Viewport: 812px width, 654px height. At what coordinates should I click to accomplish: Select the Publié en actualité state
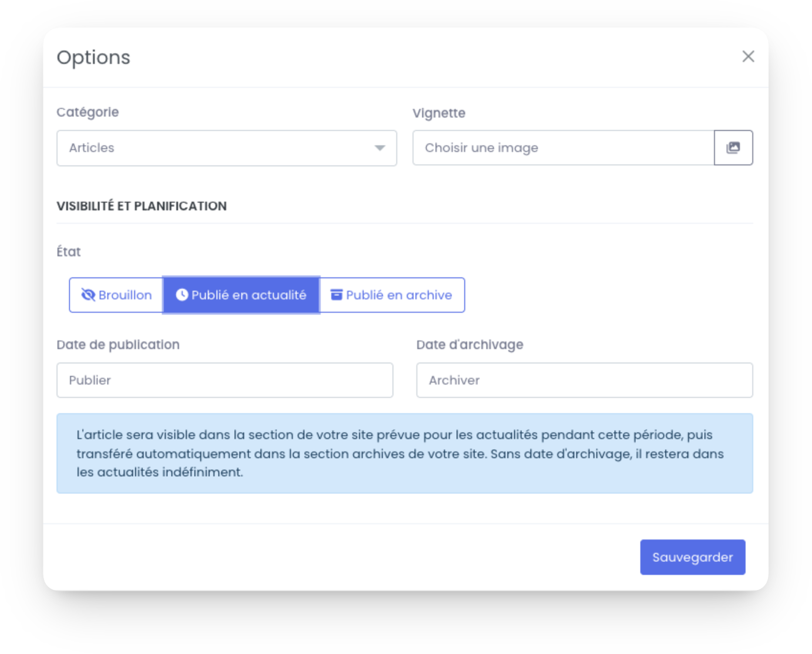click(x=241, y=295)
